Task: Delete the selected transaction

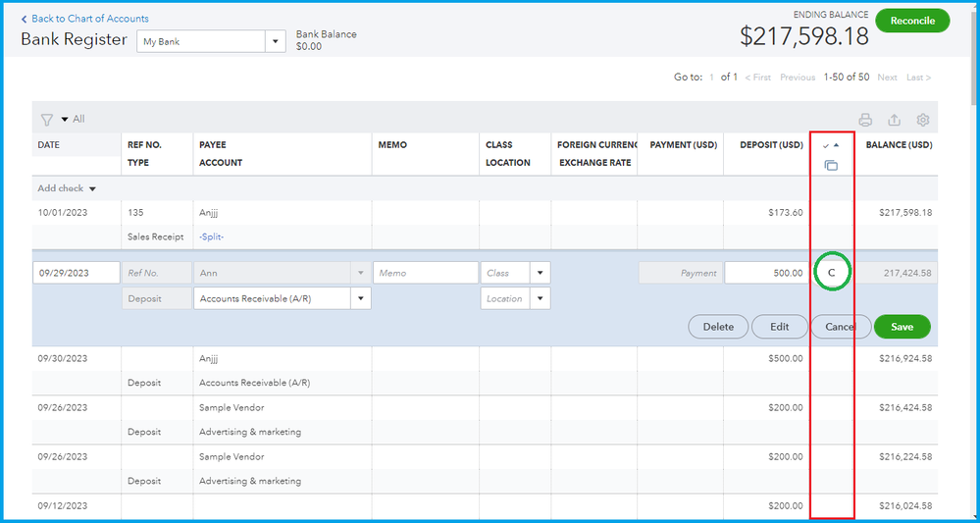Action: [x=718, y=327]
